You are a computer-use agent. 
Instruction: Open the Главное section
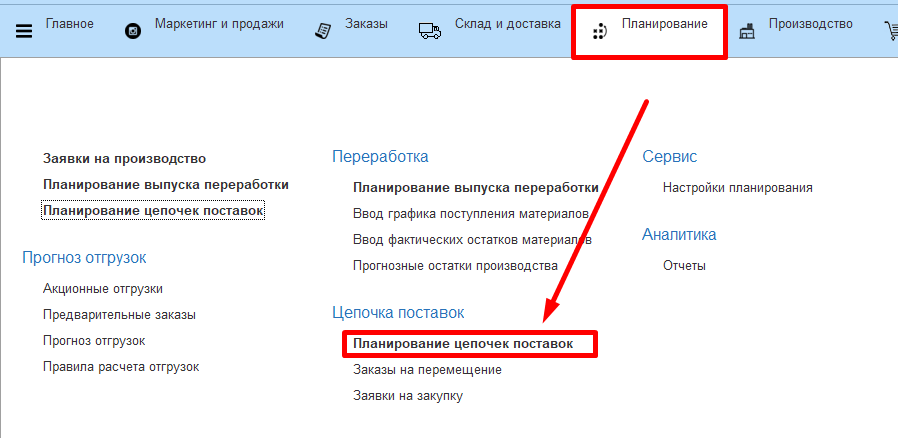click(x=69, y=24)
